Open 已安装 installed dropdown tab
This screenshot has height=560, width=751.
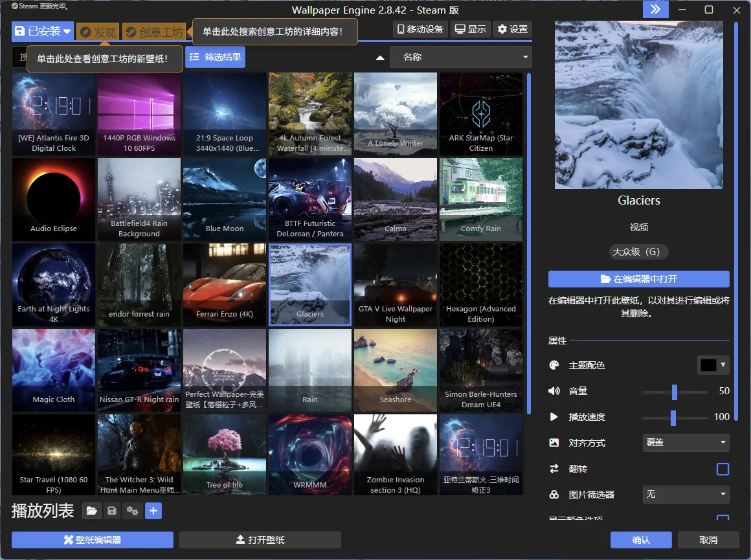(x=43, y=32)
